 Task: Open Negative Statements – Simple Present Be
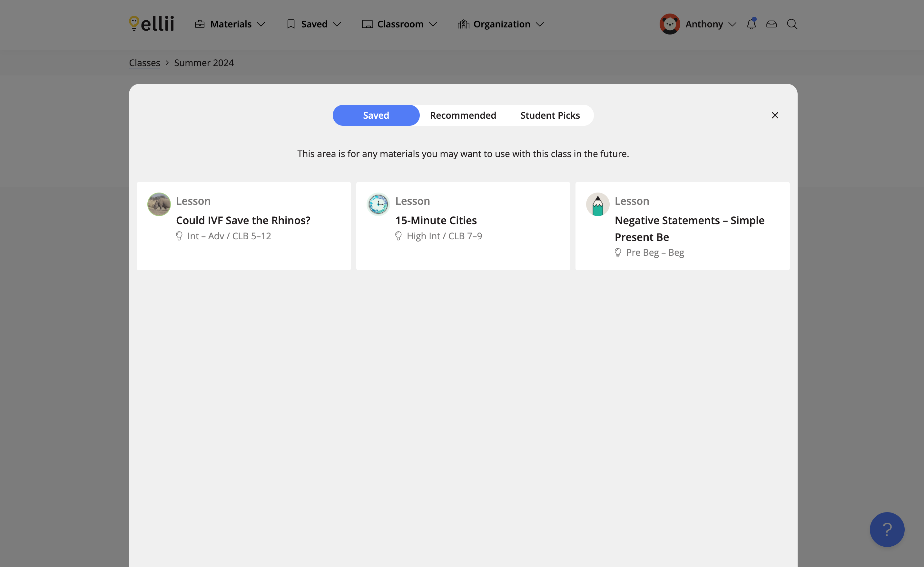point(689,229)
